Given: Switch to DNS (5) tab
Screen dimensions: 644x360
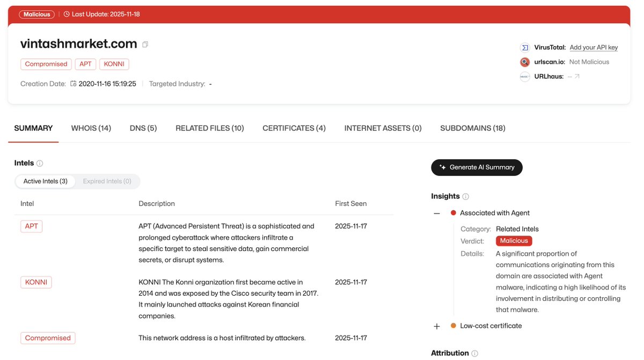Looking at the screenshot, I should pos(143,128).
